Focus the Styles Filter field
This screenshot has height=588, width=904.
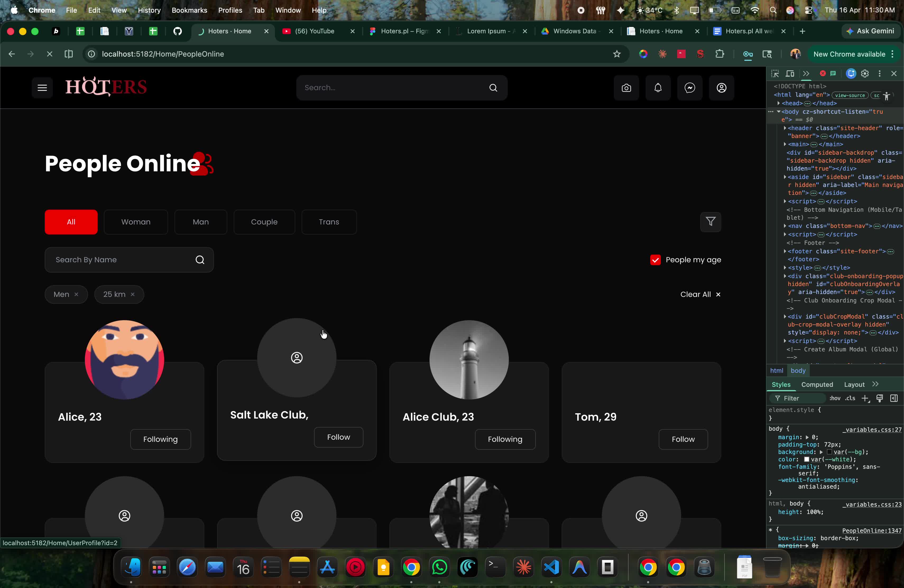coord(798,398)
